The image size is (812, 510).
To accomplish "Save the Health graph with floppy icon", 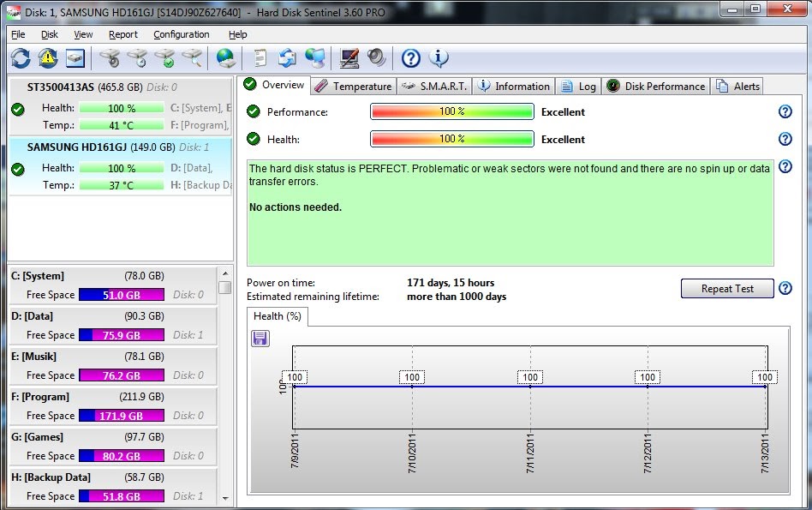I will [x=260, y=339].
